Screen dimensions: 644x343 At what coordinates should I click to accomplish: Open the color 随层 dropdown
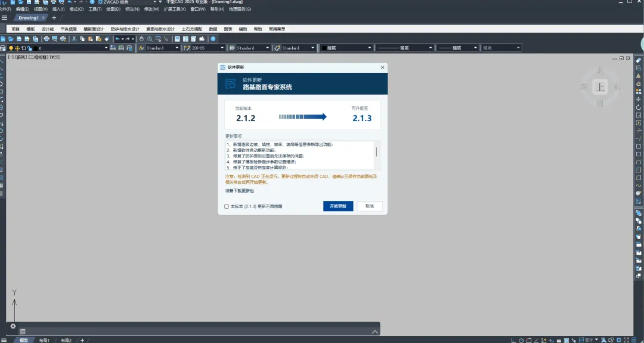[369, 48]
